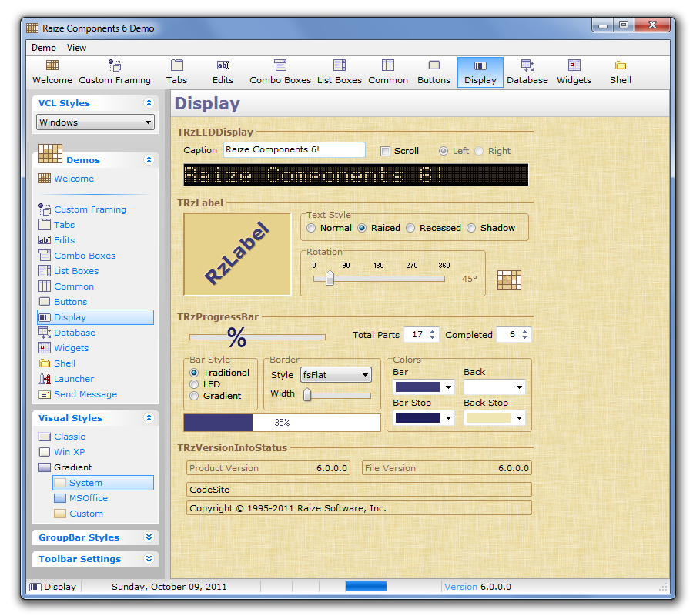The height and width of the screenshot is (616, 693).
Task: Choose Raised text style
Action: pos(362,228)
